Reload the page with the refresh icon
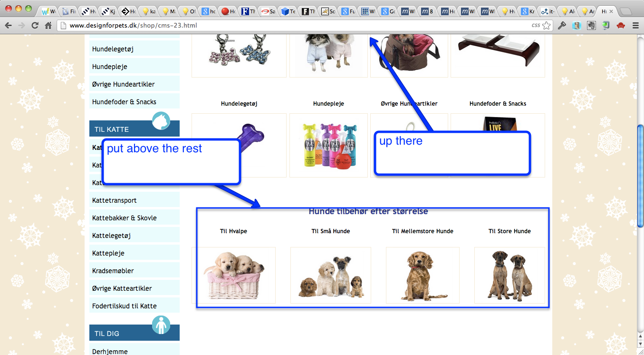 35,26
